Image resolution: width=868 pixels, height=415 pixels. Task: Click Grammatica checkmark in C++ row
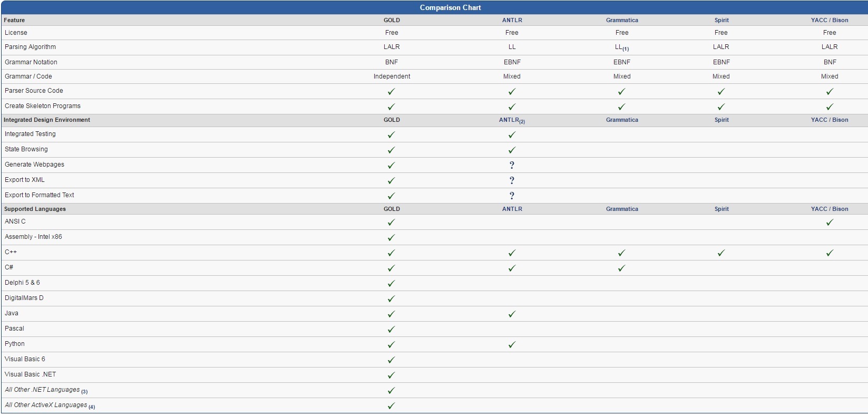[621, 253]
